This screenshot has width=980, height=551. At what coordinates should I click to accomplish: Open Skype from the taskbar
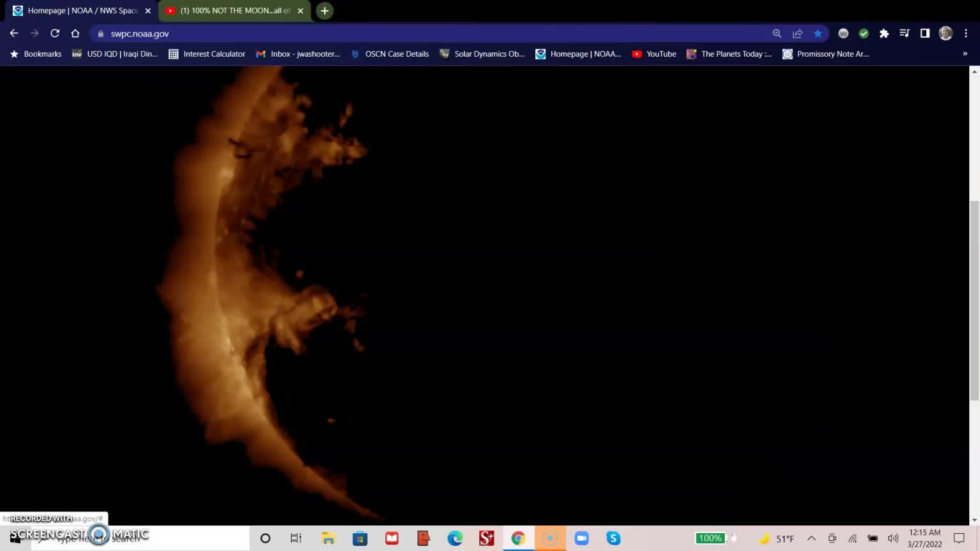coord(614,538)
